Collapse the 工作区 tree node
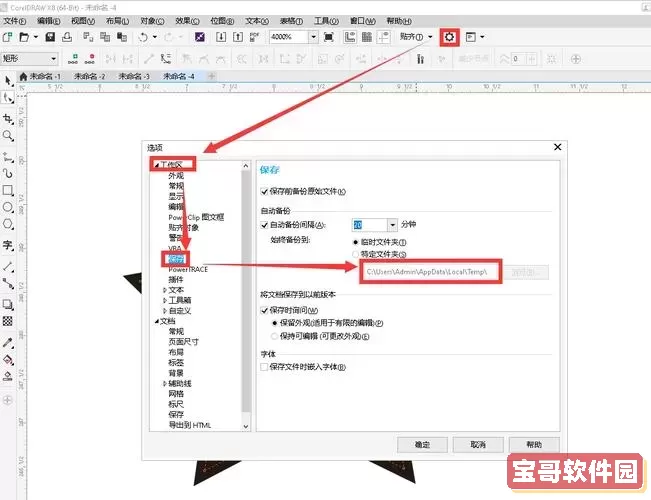Screen dimensions: 651x500 (157, 165)
